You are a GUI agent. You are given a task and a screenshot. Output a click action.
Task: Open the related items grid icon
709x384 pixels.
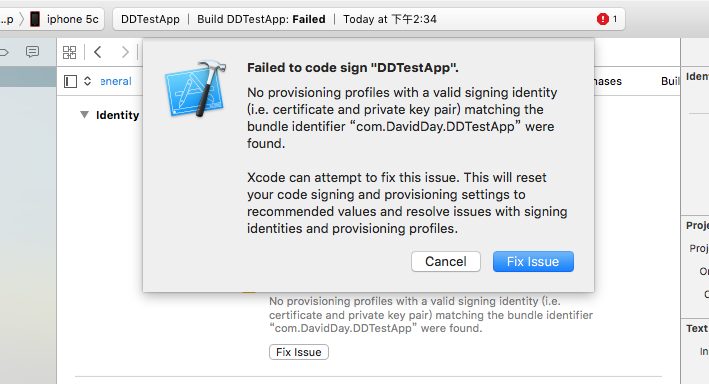tap(69, 52)
